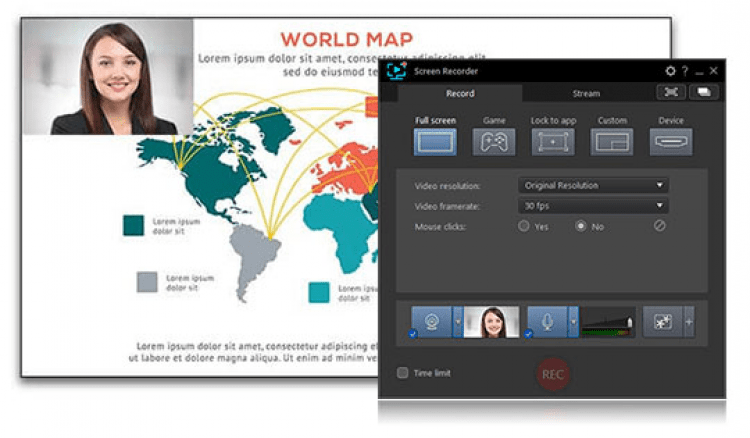This screenshot has width=750, height=438.
Task: Switch to the Record tab
Action: pos(460,94)
